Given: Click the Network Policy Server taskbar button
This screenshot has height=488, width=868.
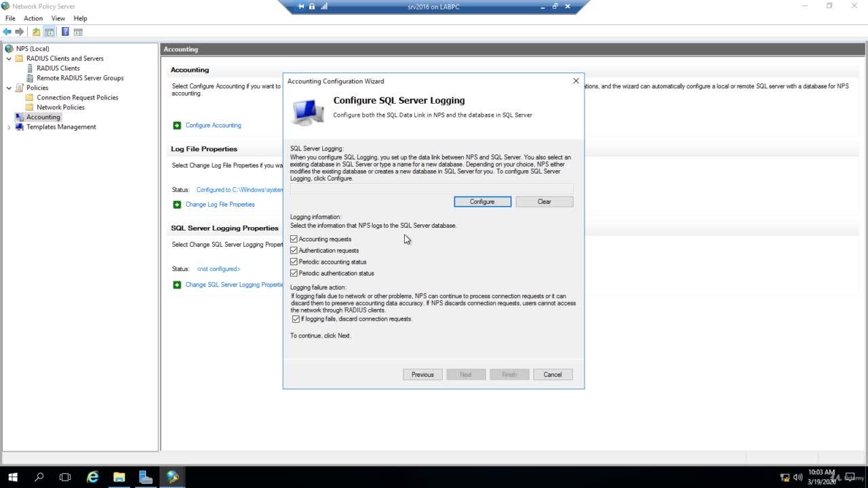Looking at the screenshot, I should coord(173,477).
